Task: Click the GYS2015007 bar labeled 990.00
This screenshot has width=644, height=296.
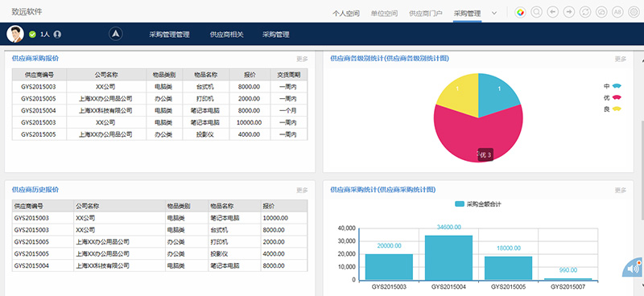Action: pos(568,279)
